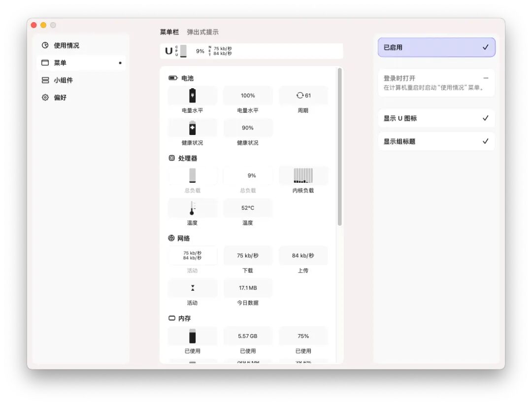Click the 电池 group header
This screenshot has height=405, width=532.
181,78
